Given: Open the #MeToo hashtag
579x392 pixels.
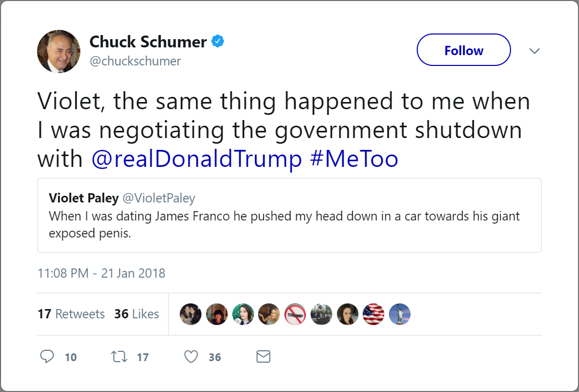Looking at the screenshot, I should pos(354,159).
